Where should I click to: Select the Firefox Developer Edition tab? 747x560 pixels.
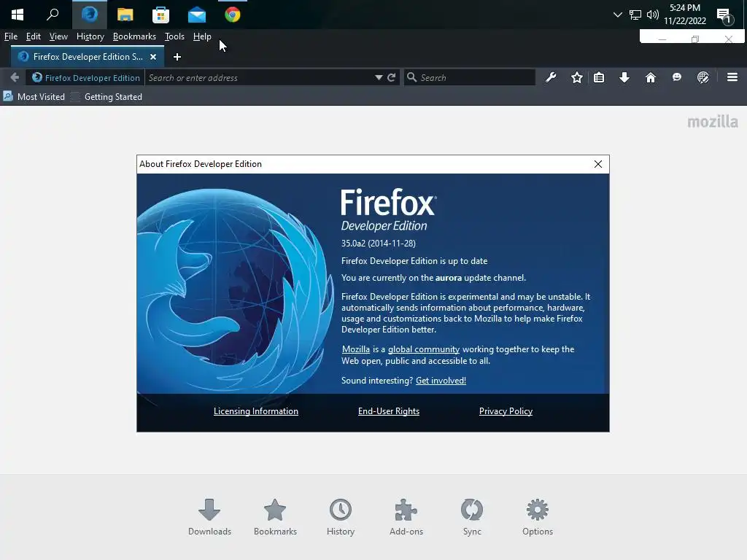pos(88,57)
